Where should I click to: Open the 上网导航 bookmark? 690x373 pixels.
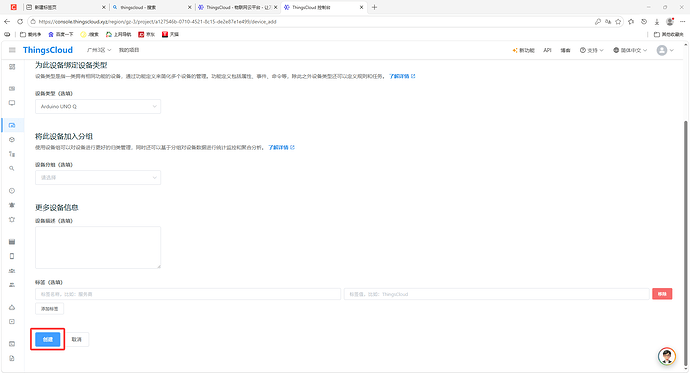pyautogui.click(x=118, y=34)
